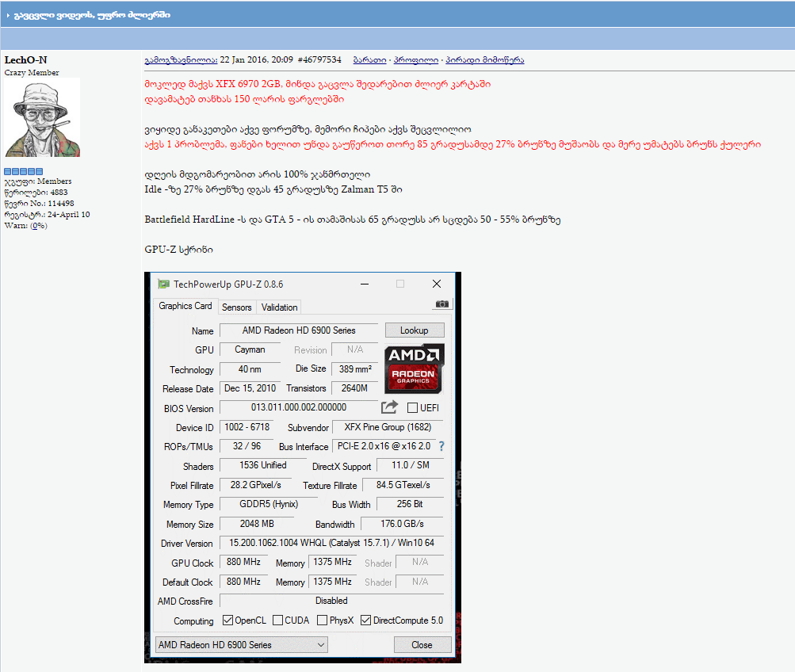Click the Bandwidth value 176.0 GB/s
The width and height of the screenshot is (795, 672).
[x=402, y=524]
